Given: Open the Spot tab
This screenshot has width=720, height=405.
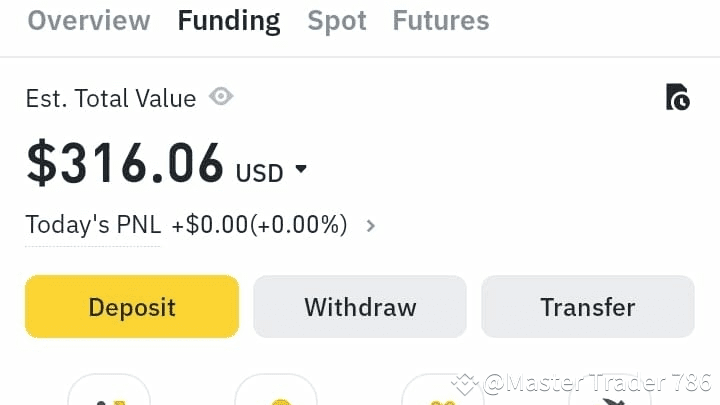Looking at the screenshot, I should pos(337,20).
